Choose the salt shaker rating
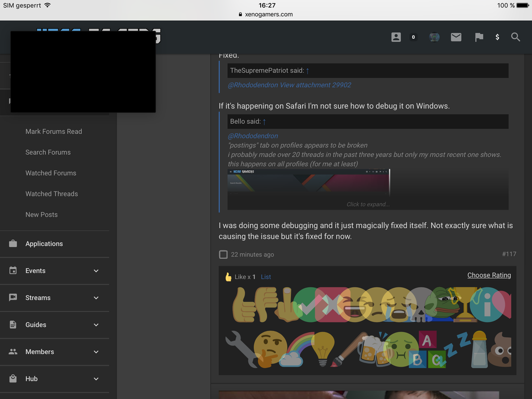This screenshot has height=399, width=532. pyautogui.click(x=479, y=349)
